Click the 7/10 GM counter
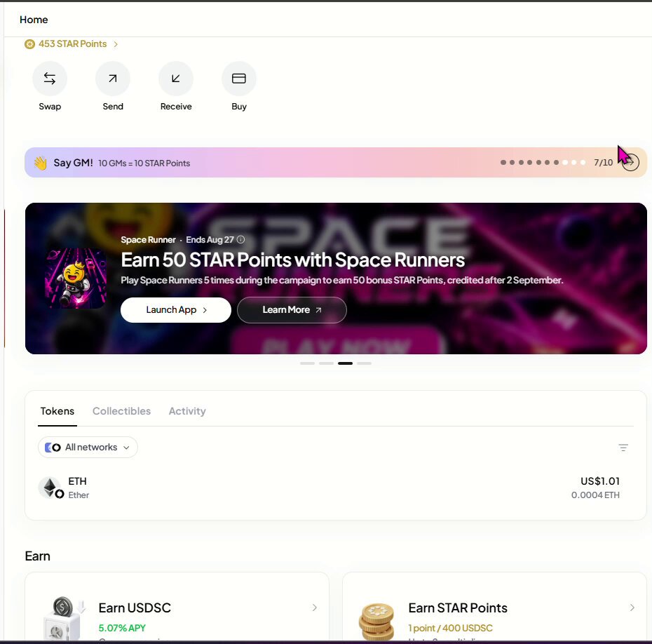The height and width of the screenshot is (644, 652). pos(604,163)
